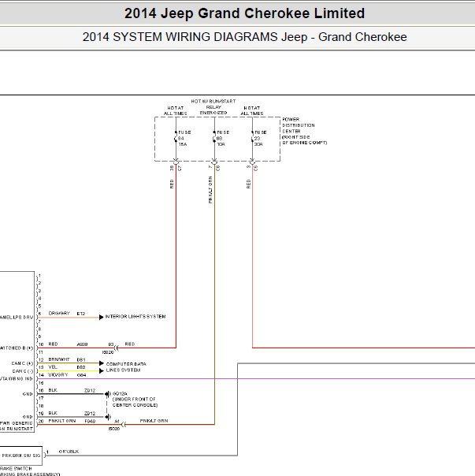Click the '2014 Jeep Grand Cherokee Limited' title

(x=244, y=13)
